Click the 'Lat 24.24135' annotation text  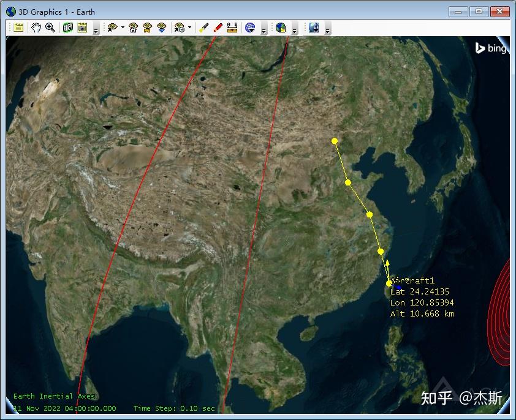pos(420,291)
